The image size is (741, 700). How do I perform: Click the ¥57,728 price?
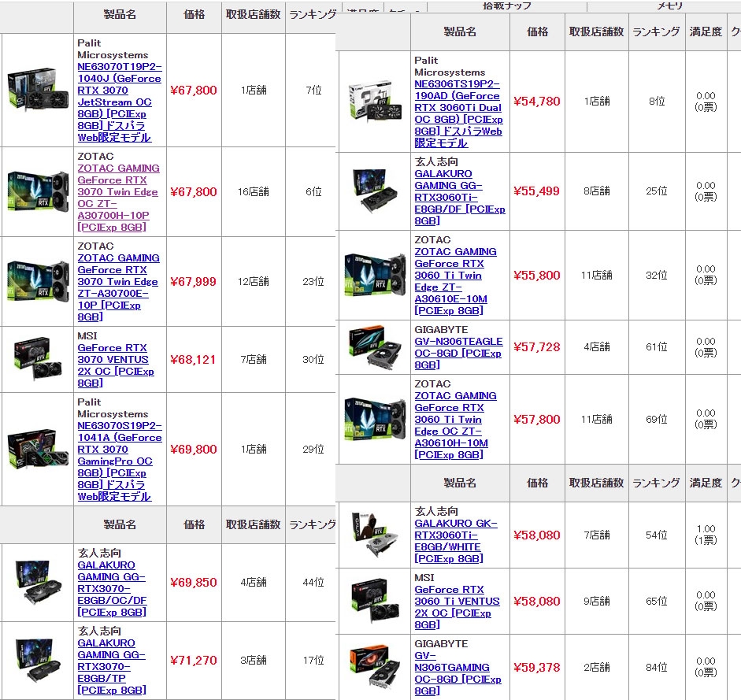[537, 347]
